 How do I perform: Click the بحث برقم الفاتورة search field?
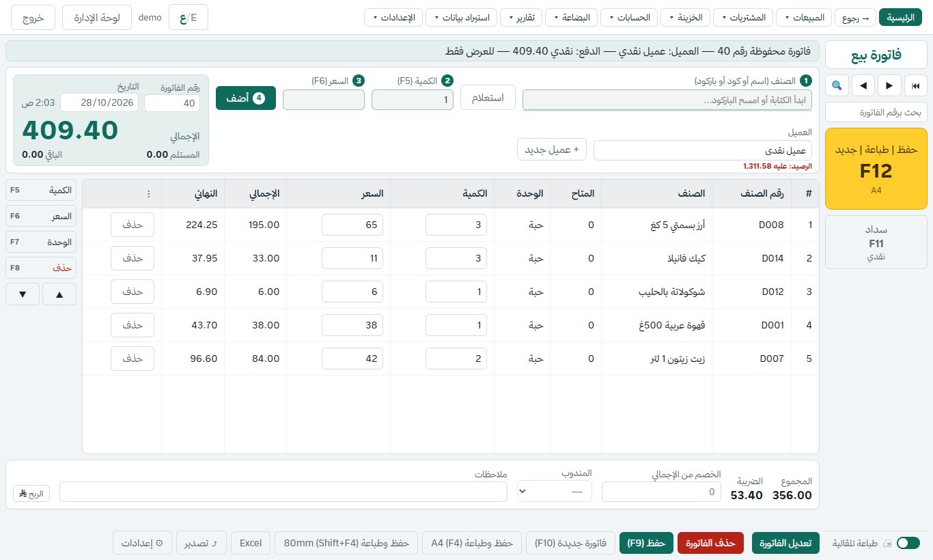pos(876,112)
